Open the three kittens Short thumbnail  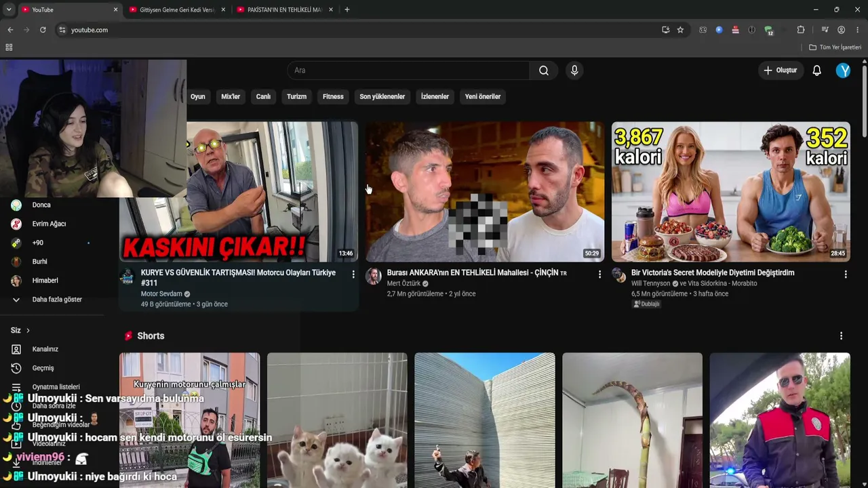tap(337, 420)
